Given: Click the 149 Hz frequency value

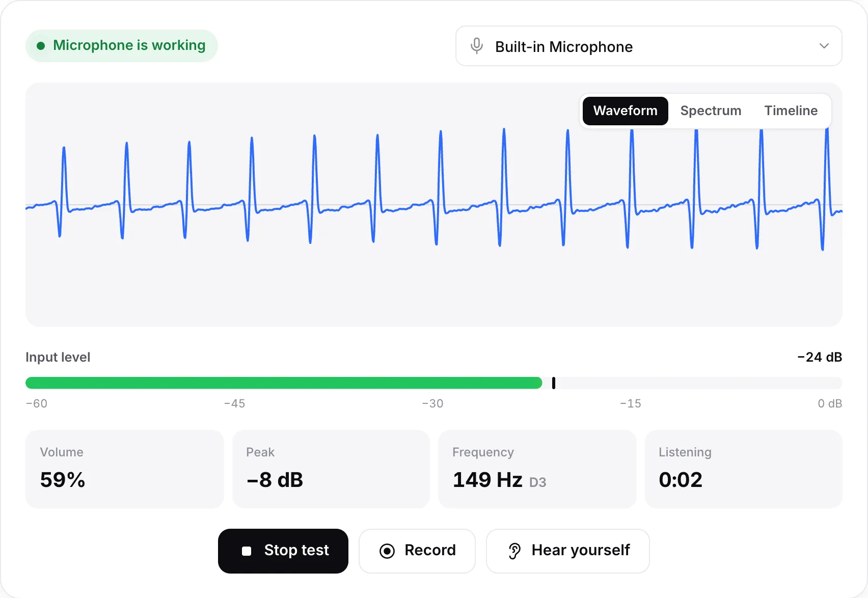Looking at the screenshot, I should (x=487, y=480).
